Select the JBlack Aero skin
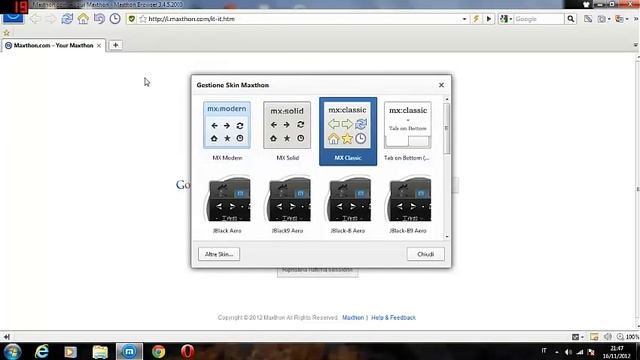This screenshot has height=360, width=640. [x=227, y=205]
